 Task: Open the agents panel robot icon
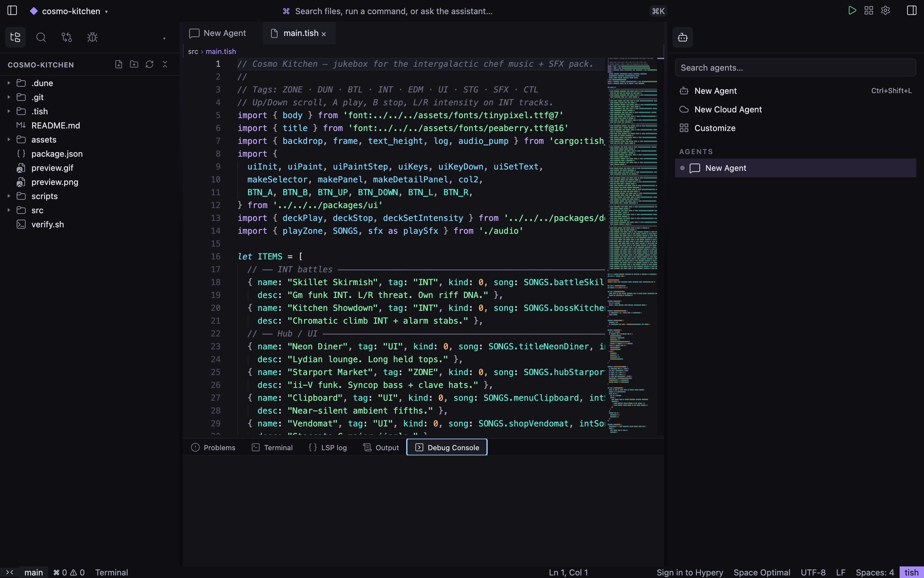[682, 37]
